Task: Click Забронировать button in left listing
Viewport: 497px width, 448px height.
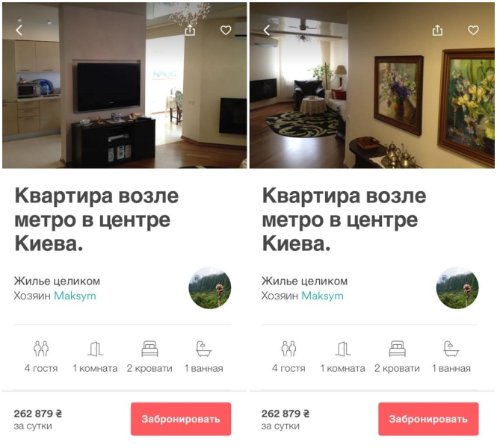Action: (x=181, y=419)
